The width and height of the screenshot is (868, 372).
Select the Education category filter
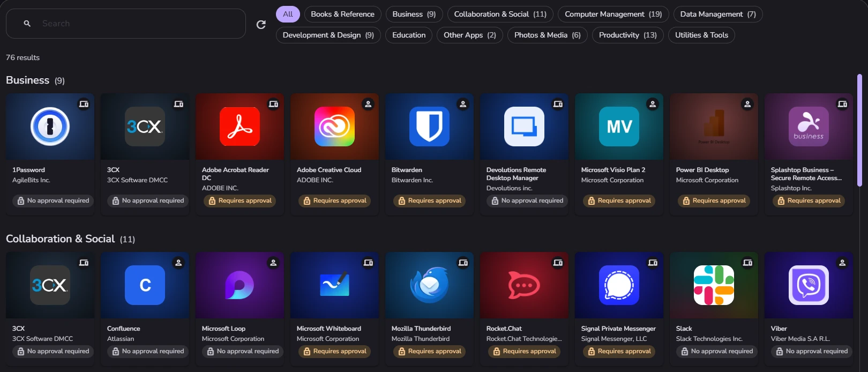(x=409, y=35)
